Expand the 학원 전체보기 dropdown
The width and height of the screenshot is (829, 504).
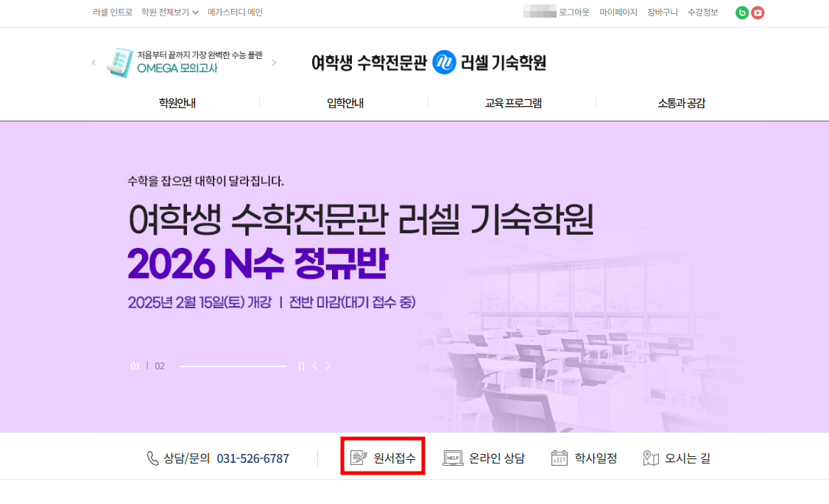[x=170, y=13]
